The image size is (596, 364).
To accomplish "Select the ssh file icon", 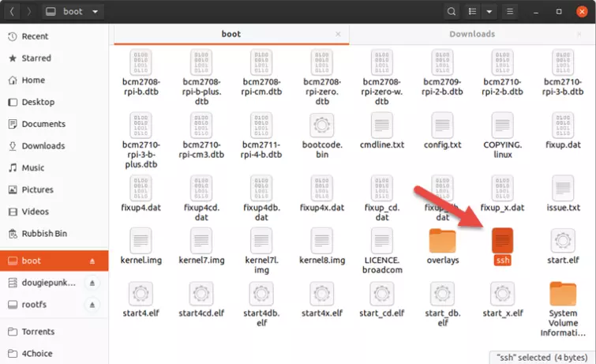I will (503, 240).
